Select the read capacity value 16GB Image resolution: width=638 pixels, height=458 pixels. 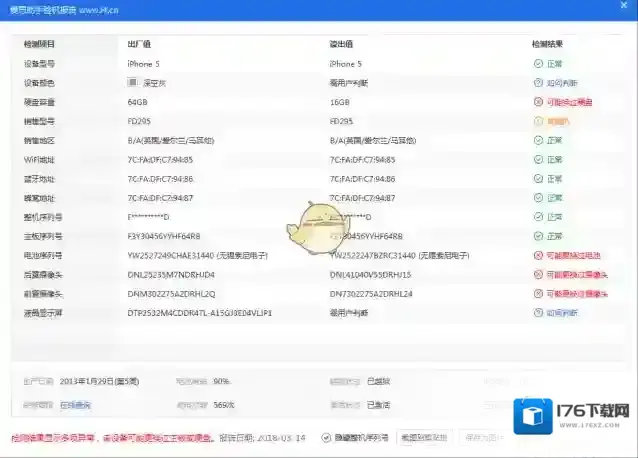340,102
